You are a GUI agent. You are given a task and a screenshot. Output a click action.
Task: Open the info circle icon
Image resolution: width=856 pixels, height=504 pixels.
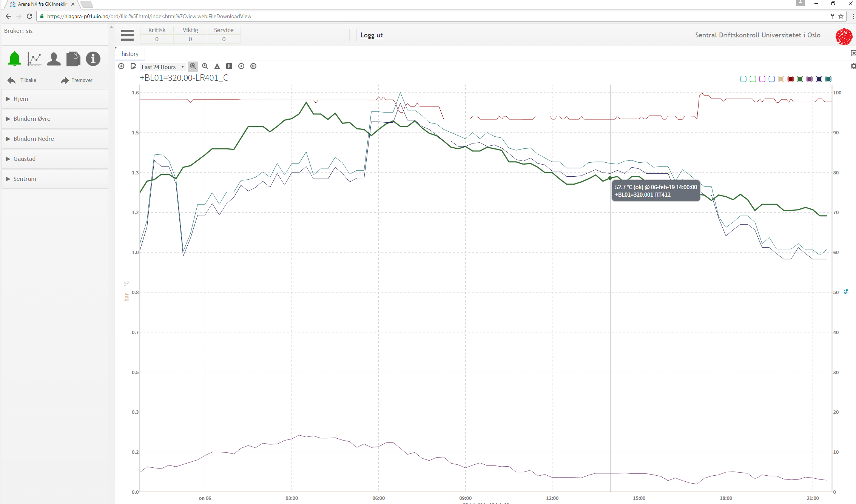pyautogui.click(x=93, y=59)
